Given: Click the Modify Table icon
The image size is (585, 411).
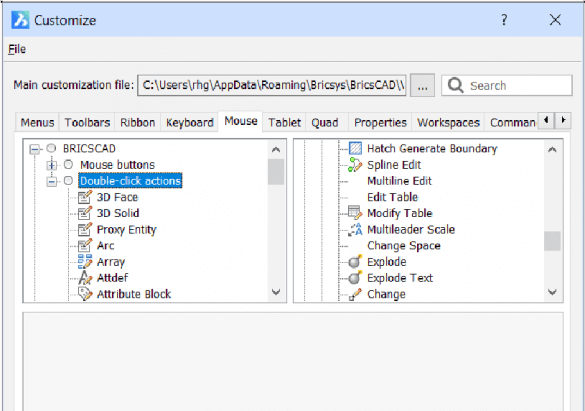Looking at the screenshot, I should coord(355,213).
